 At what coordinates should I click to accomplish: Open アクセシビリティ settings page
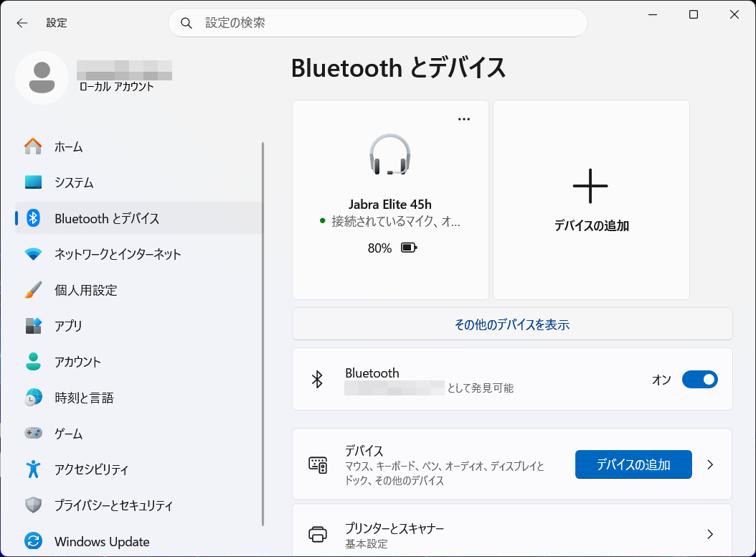click(139, 469)
